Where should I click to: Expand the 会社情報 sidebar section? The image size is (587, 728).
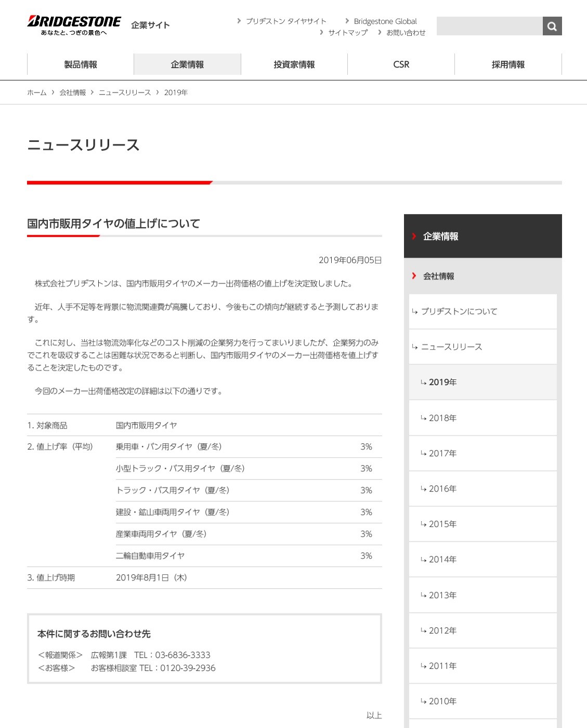point(438,276)
